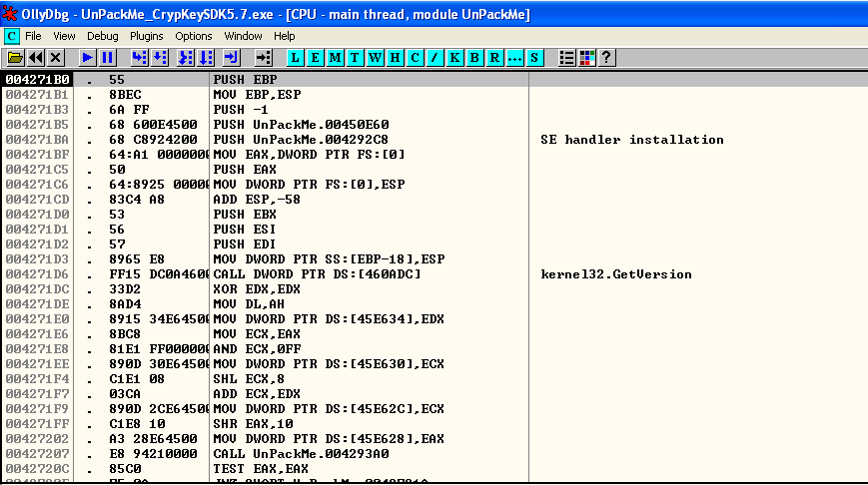This screenshot has height=485, width=868.
Task: Open debugging options list icon
Action: (566, 58)
